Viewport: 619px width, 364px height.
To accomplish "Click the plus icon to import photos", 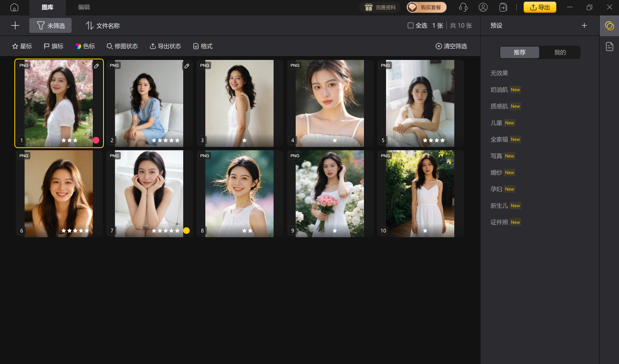I will (x=15, y=26).
